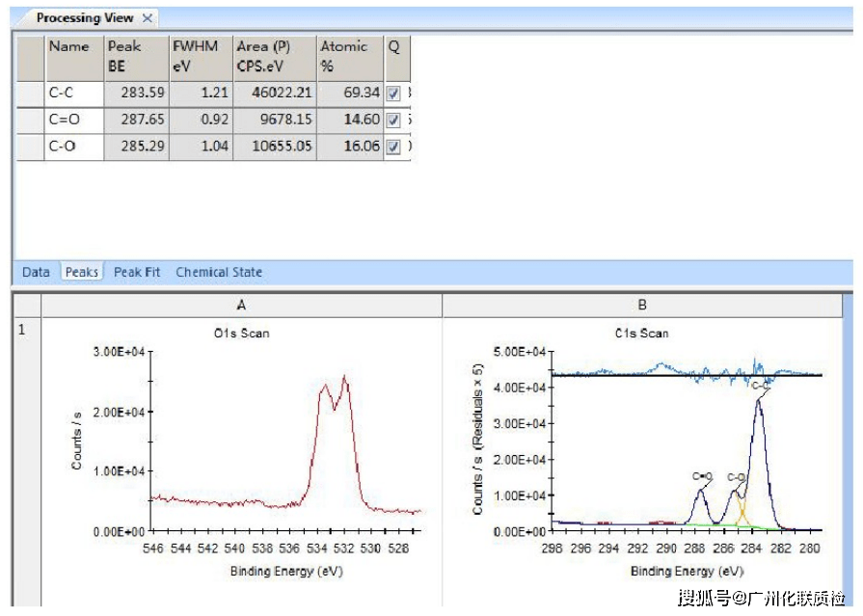863x616 pixels.
Task: Select the Processing View tab
Action: tap(85, 17)
